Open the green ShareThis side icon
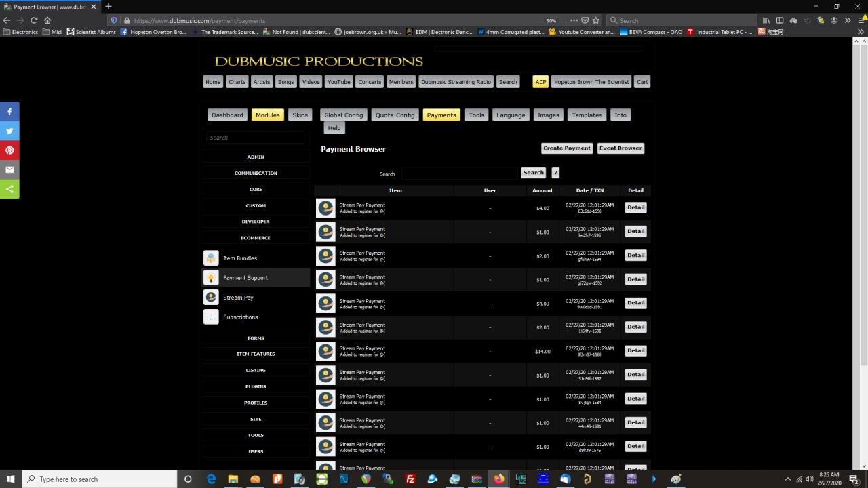The width and height of the screenshot is (868, 488). (x=9, y=189)
